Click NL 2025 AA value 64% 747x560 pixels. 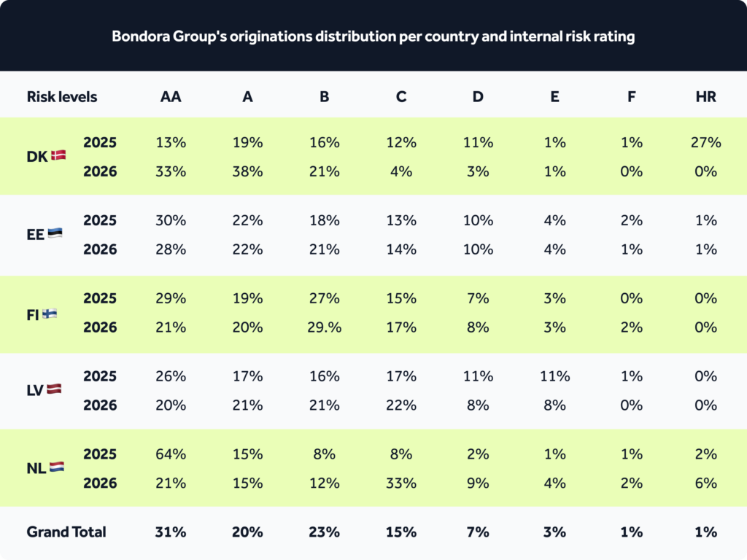[171, 454]
